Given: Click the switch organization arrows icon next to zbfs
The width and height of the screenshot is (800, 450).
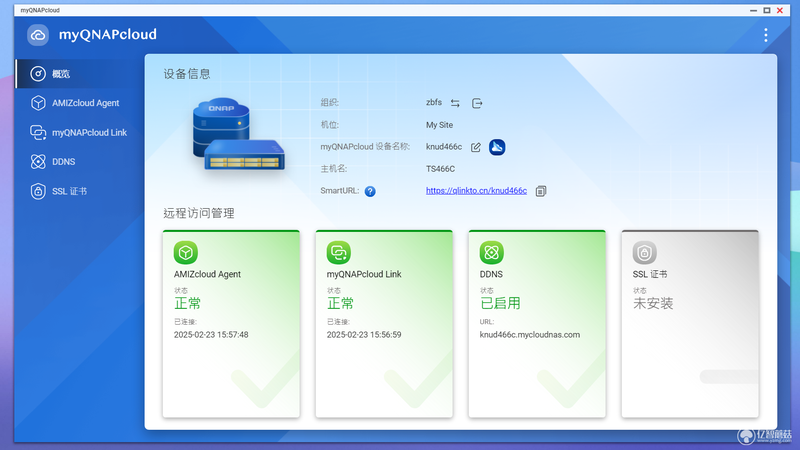Looking at the screenshot, I should click(x=455, y=103).
